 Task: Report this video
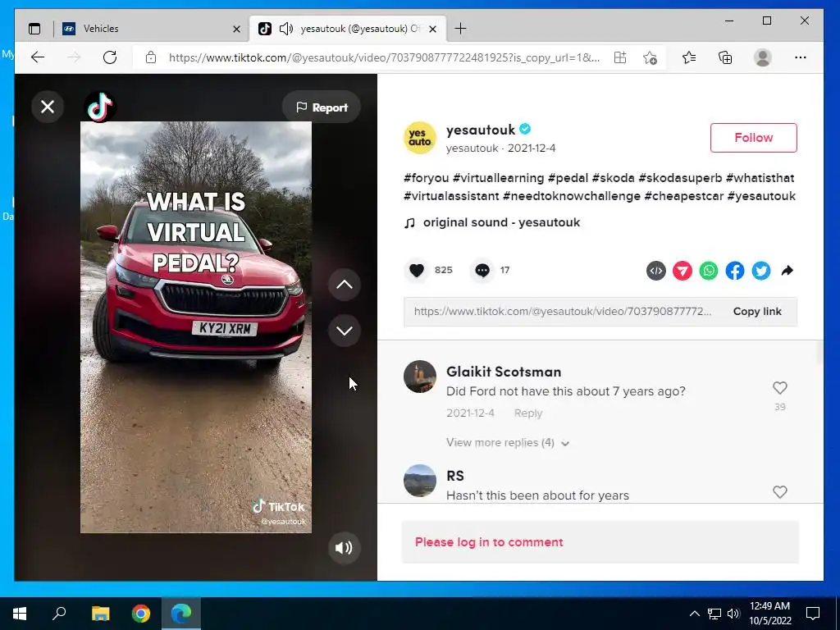pyautogui.click(x=322, y=107)
